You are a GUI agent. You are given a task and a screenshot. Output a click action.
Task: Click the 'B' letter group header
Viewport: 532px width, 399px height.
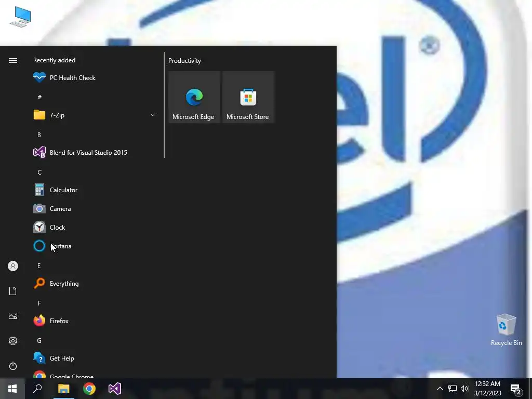[39, 135]
